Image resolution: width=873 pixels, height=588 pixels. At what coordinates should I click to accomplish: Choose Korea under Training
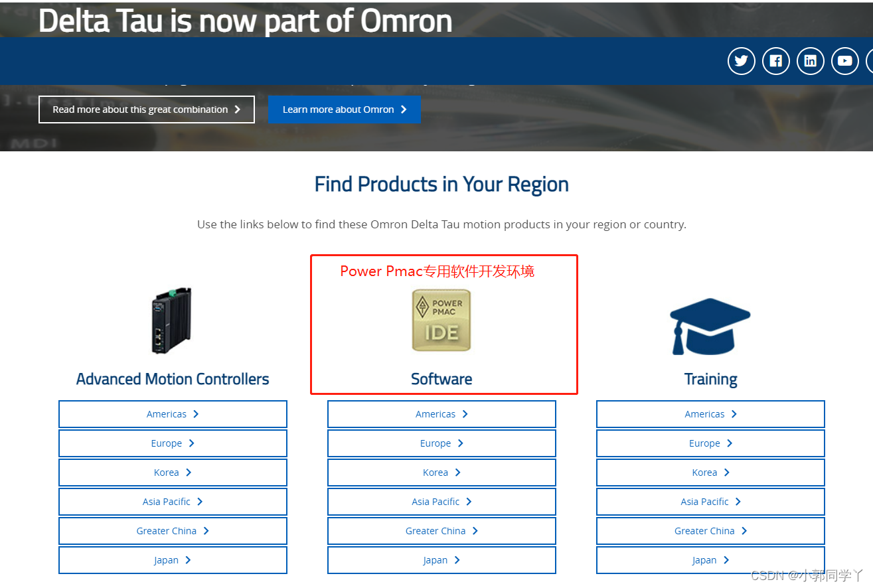(710, 473)
